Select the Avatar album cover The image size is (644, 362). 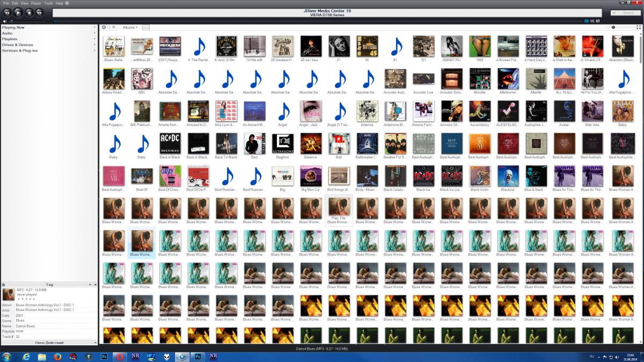564,111
